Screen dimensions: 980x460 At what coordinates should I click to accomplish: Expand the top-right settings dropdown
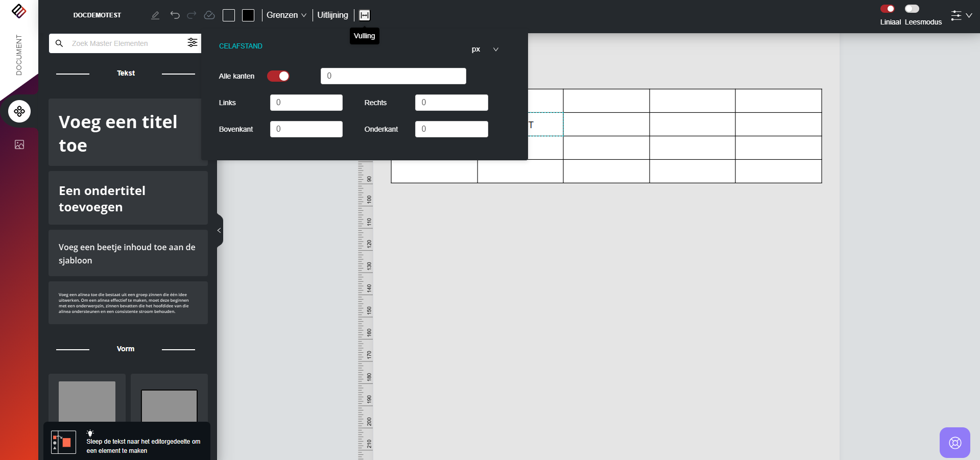click(x=961, y=15)
